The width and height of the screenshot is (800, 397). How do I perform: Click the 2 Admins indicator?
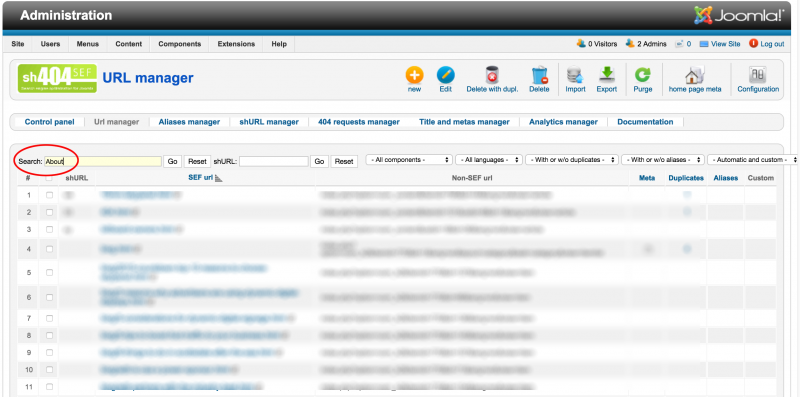click(x=646, y=44)
